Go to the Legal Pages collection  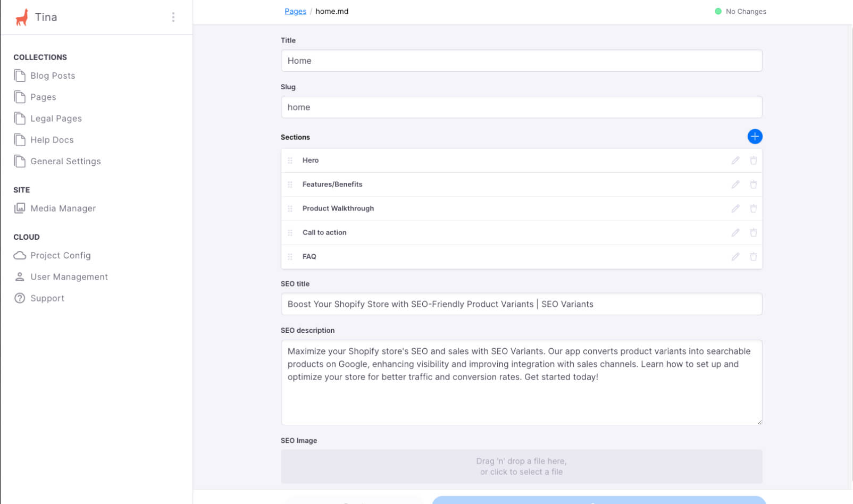[56, 119]
